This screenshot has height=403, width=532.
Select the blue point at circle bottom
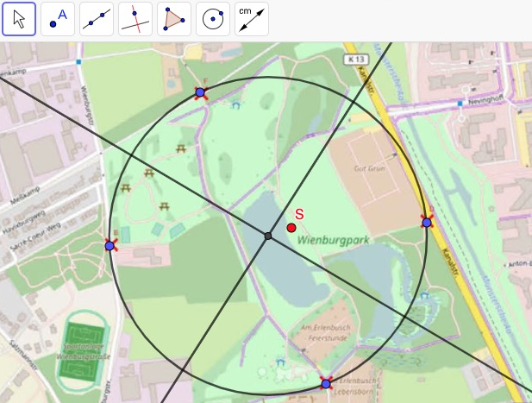coord(326,383)
